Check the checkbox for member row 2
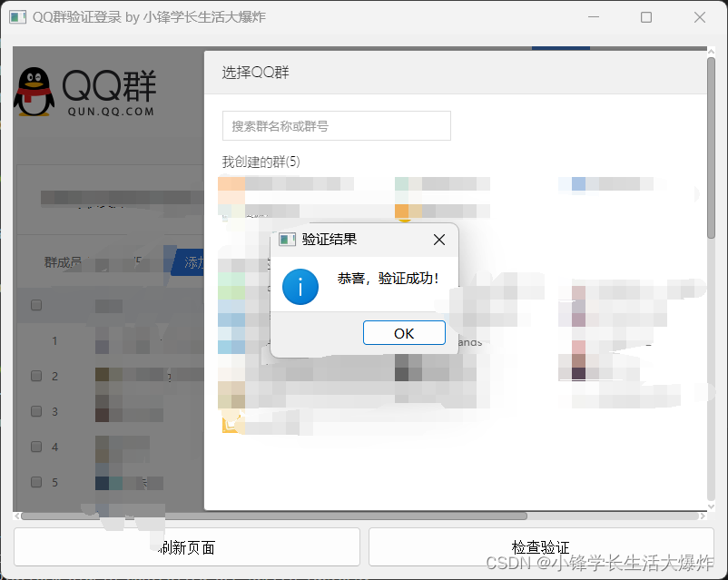 click(x=35, y=376)
